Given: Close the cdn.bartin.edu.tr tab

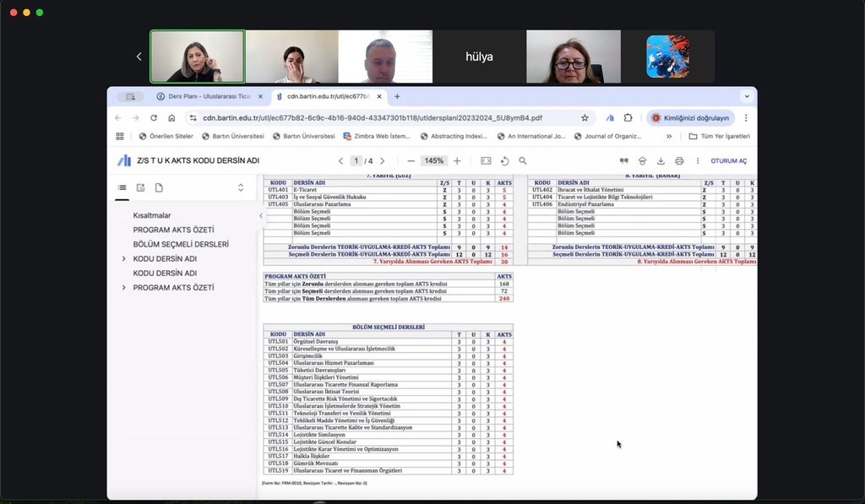Looking at the screenshot, I should coord(379,96).
